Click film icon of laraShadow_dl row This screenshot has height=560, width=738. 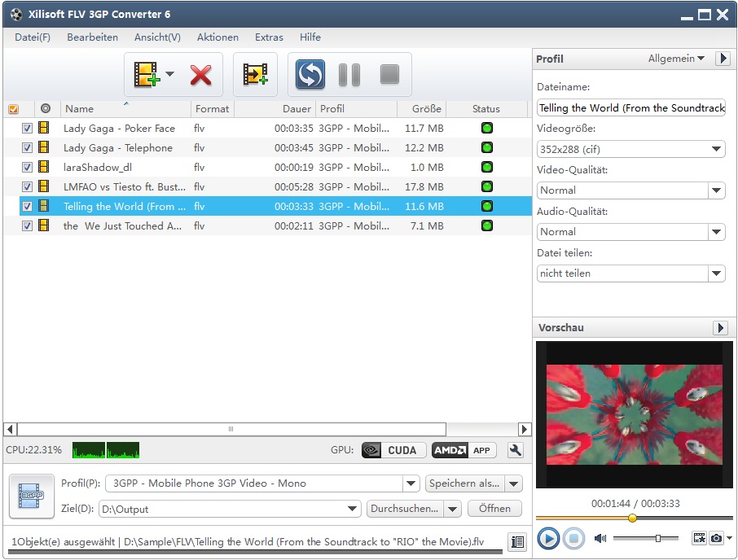44,167
